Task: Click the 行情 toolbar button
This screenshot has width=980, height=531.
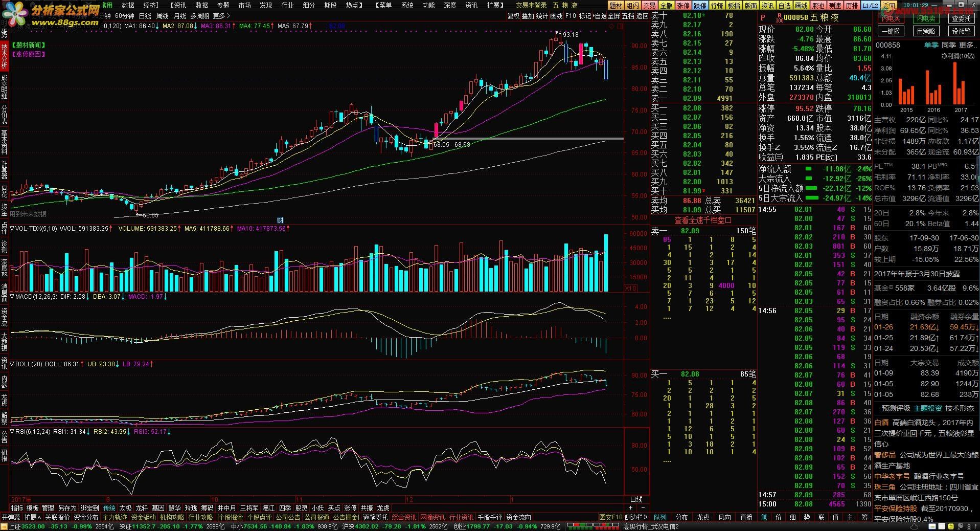Action: pos(717,6)
